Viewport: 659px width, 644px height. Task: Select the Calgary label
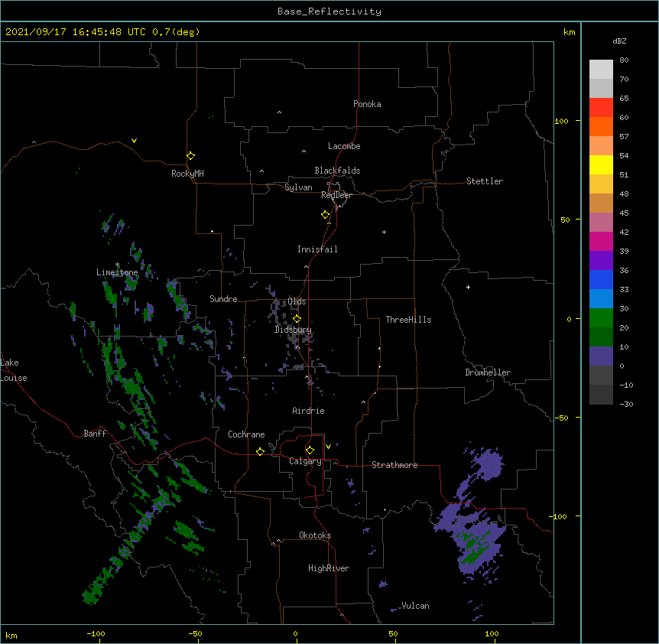coord(305,461)
